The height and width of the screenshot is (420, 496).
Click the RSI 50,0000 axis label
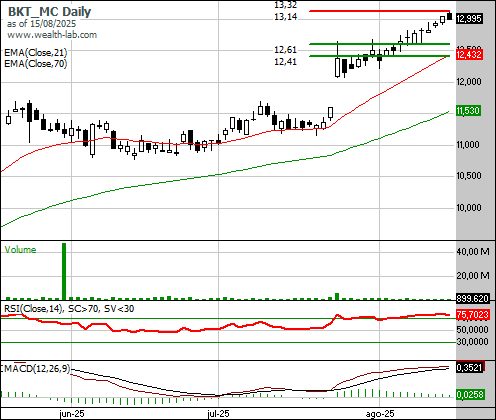[x=472, y=330]
